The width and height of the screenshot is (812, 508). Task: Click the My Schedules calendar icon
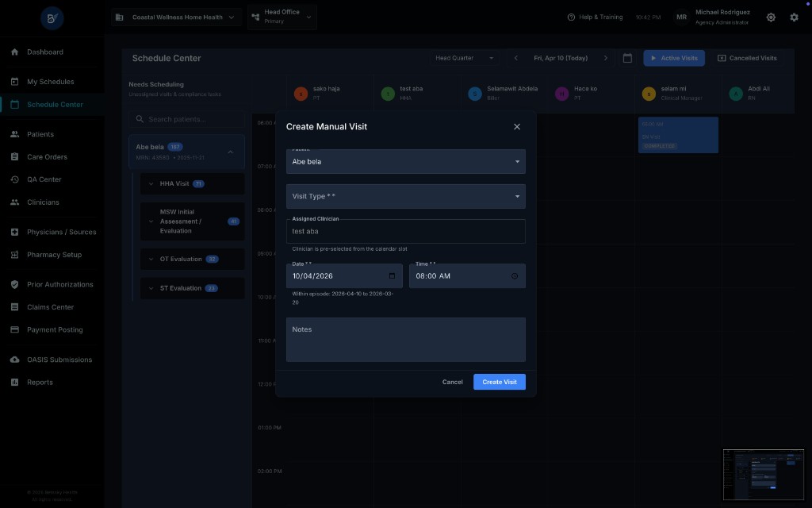14,82
